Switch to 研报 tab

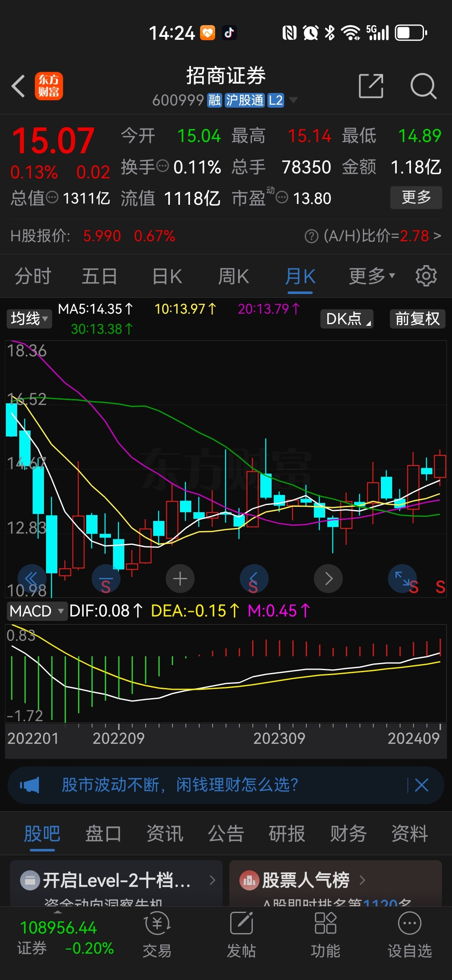click(x=287, y=833)
